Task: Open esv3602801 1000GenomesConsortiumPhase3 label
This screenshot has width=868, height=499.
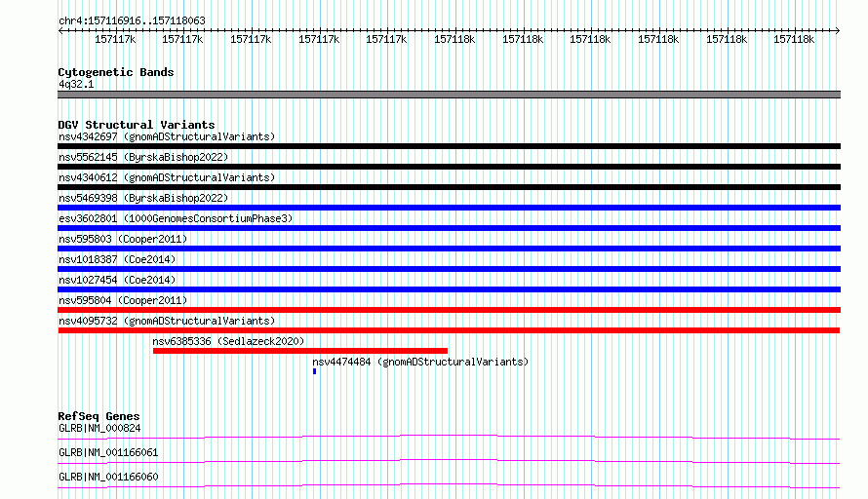Action: point(176,218)
